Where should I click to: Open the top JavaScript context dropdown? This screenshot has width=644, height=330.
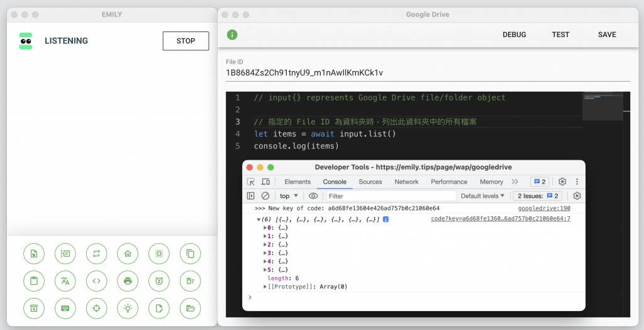point(289,195)
